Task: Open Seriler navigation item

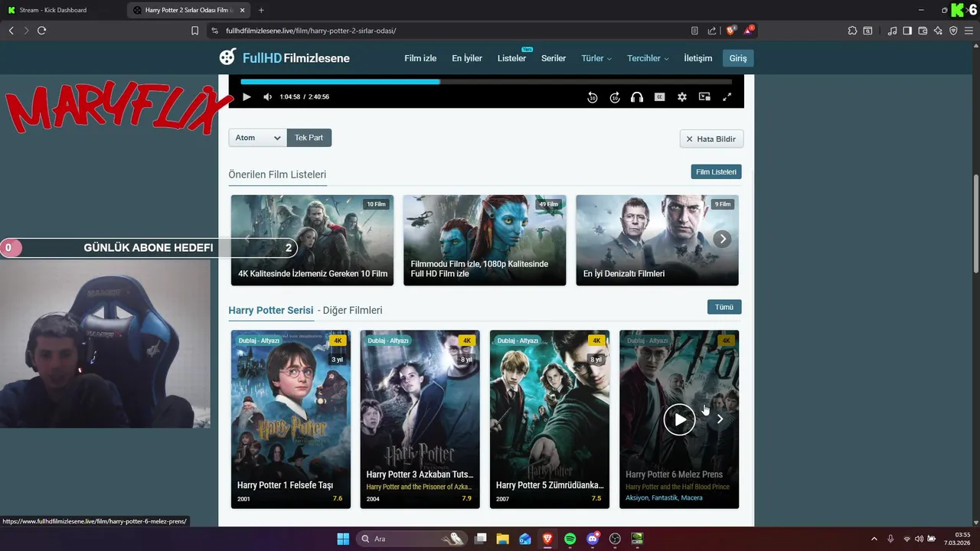Action: (x=554, y=58)
